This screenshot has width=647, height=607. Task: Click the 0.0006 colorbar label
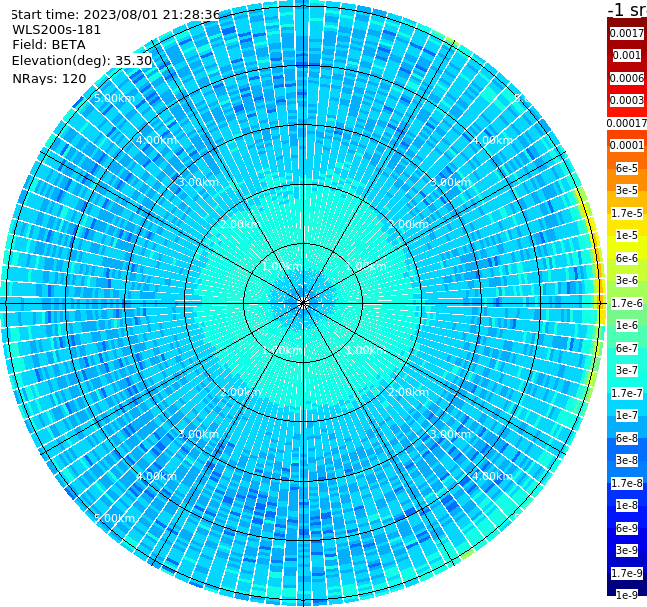(x=627, y=78)
